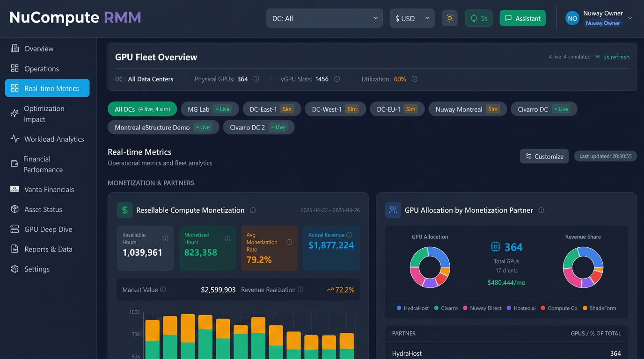Click the NuCompute RMM logo

pyautogui.click(x=75, y=18)
